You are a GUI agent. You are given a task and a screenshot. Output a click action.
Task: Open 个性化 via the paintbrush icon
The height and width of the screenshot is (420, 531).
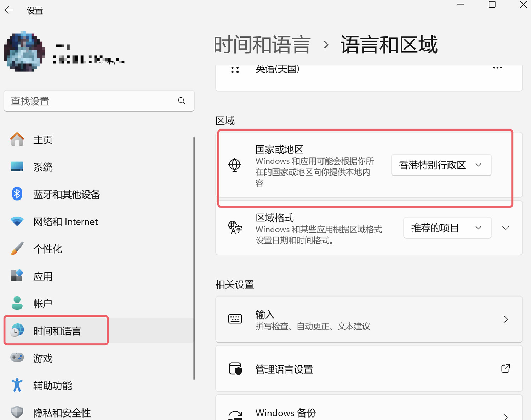[17, 248]
